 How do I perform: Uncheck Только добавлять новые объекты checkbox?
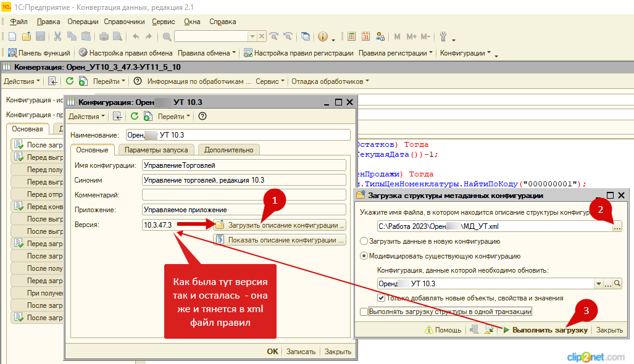382,298
